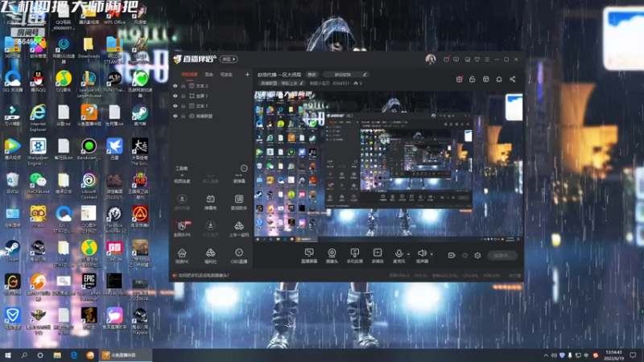The width and height of the screenshot is (644, 362).
Task: Open the Downloads folder on desktop
Action: [89, 47]
